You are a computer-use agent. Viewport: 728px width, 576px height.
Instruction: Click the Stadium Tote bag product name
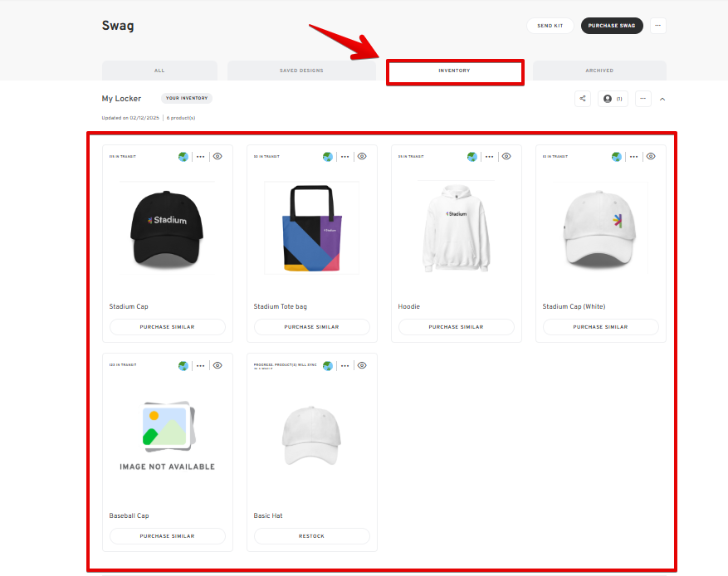pos(280,306)
